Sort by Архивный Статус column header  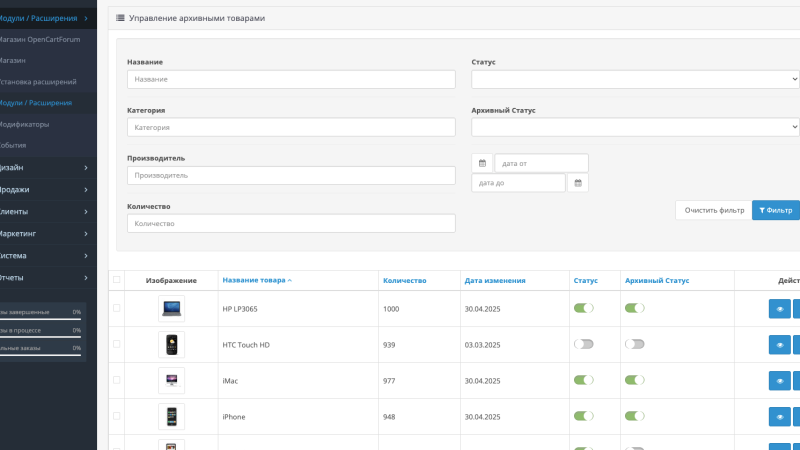657,280
